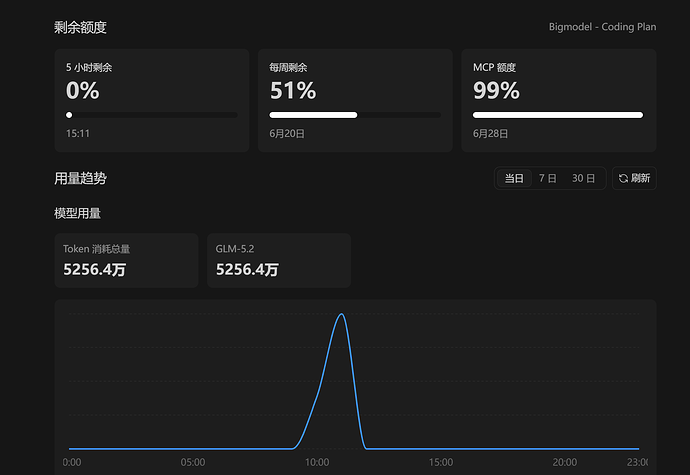Screen dimensions: 690x475
Task: Click the MCP 额度 label
Action: pyautogui.click(x=494, y=67)
